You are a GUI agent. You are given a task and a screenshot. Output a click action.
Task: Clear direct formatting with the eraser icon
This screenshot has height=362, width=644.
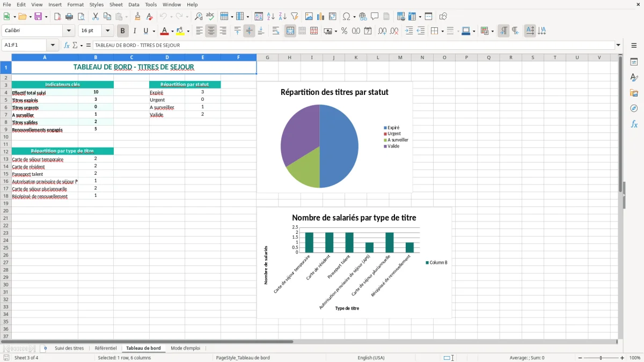pyautogui.click(x=149, y=17)
